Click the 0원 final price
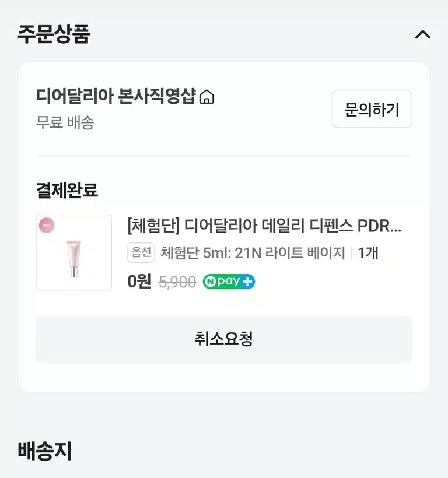The width and height of the screenshot is (448, 478). pos(139,281)
